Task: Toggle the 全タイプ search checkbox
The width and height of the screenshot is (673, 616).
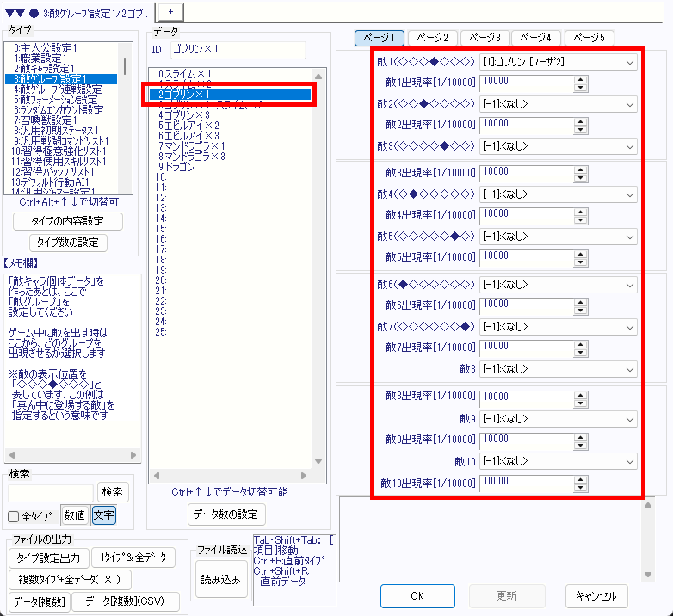Action: [x=14, y=516]
